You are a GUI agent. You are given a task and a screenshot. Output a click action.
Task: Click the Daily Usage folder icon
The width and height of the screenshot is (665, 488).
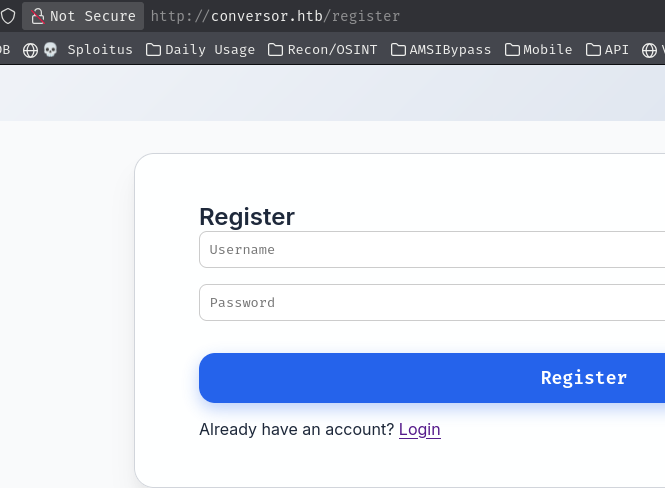(153, 49)
